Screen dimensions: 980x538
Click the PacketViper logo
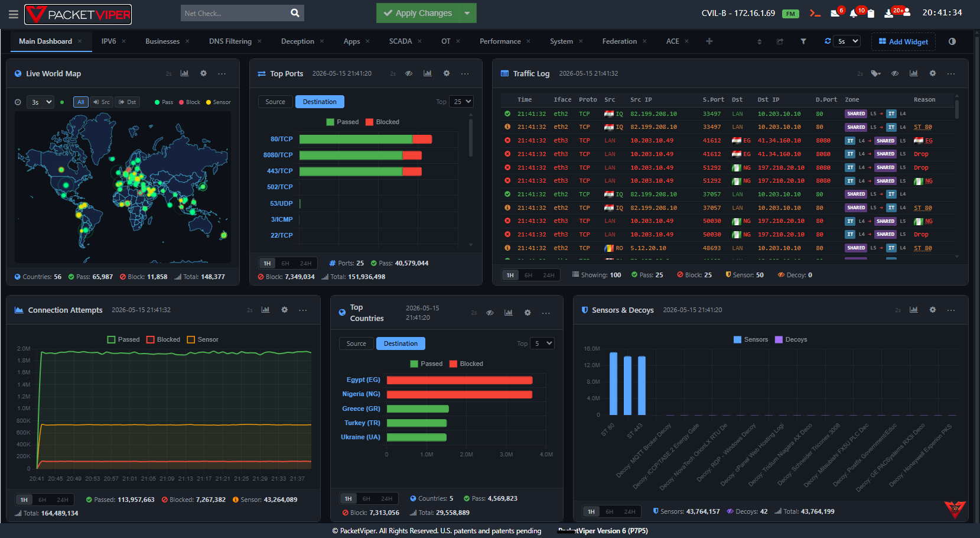[x=78, y=14]
